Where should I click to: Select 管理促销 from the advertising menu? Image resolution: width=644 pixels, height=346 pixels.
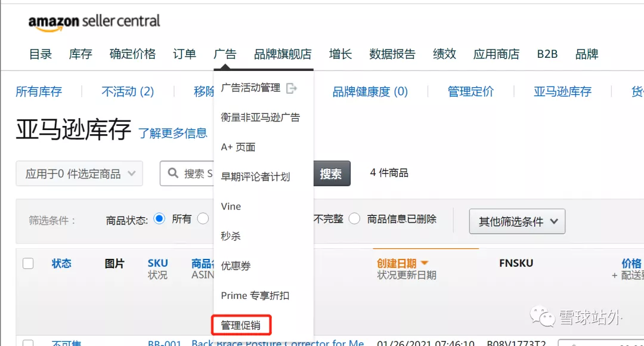coord(241,325)
